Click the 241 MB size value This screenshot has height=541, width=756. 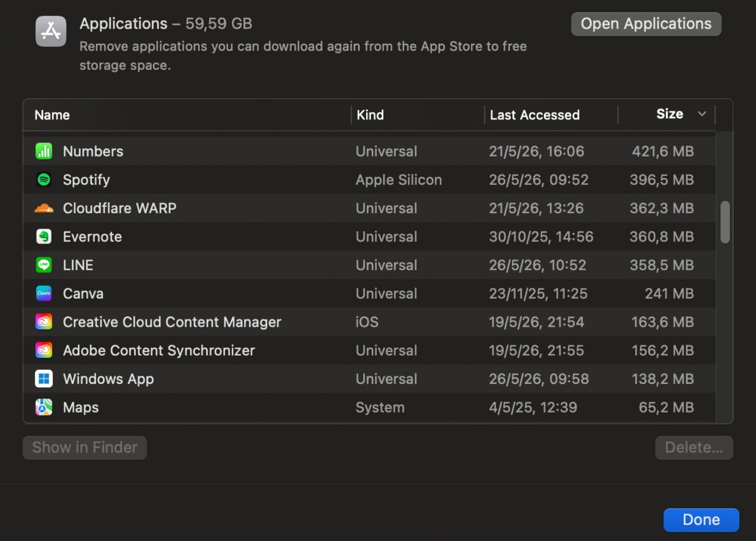669,294
